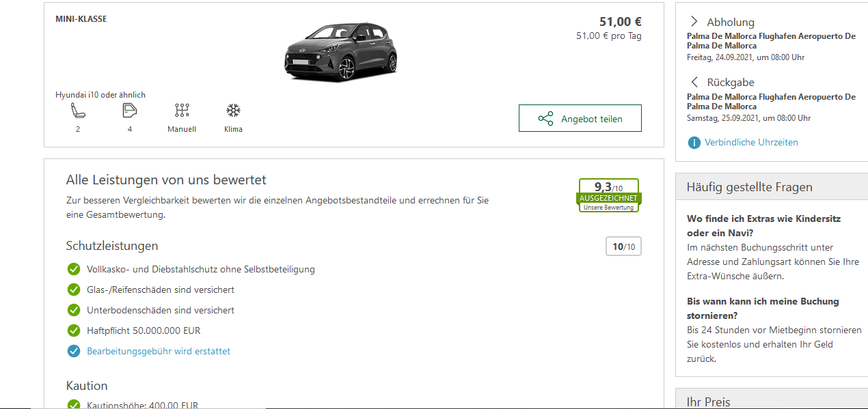
Task: Click the Hyundai i10 car image
Action: (340, 53)
